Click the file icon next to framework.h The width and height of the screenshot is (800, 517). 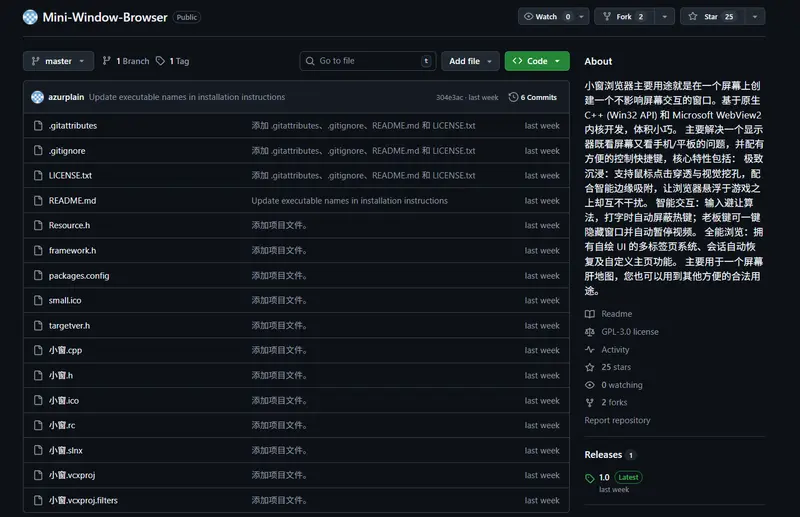click(38, 251)
